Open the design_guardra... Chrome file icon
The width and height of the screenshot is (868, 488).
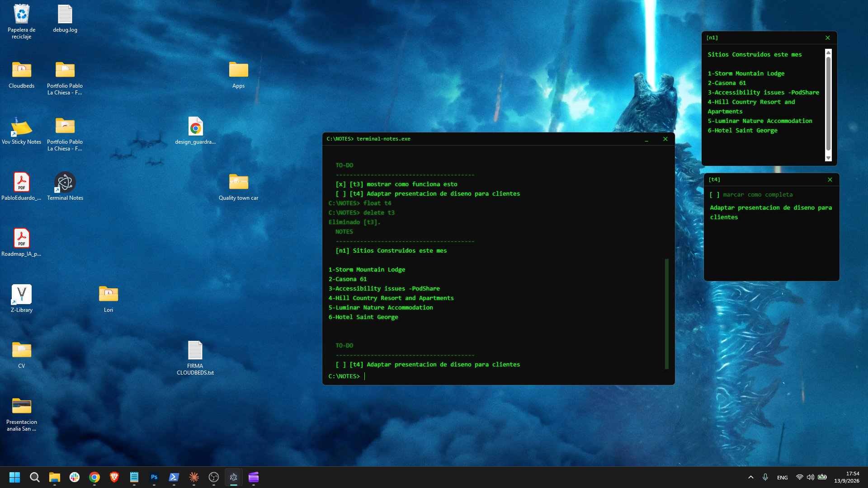195,131
